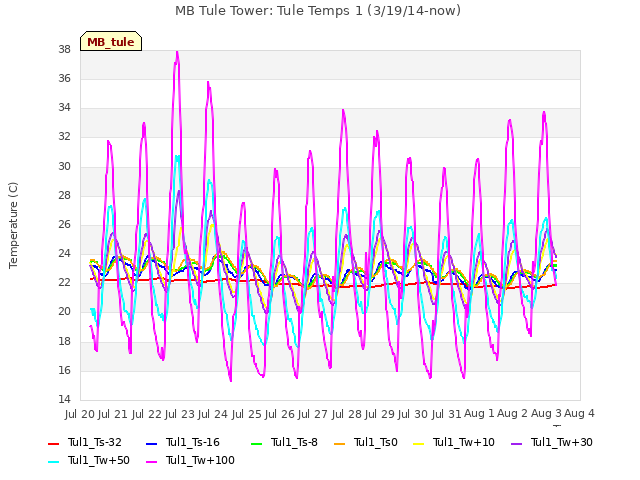Click the blue Tul1_Ts-16 legend swatch
The height and width of the screenshot is (480, 640).
151,443
